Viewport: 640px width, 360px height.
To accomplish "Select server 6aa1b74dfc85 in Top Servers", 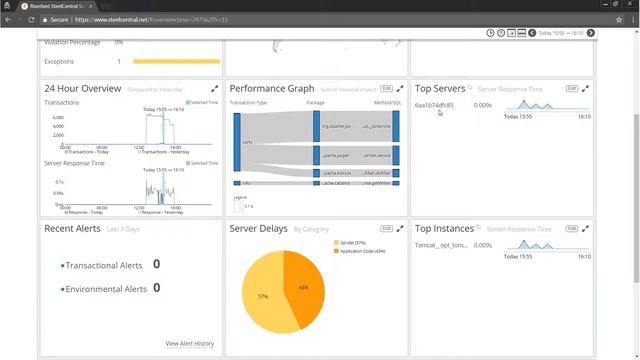I will pos(434,105).
